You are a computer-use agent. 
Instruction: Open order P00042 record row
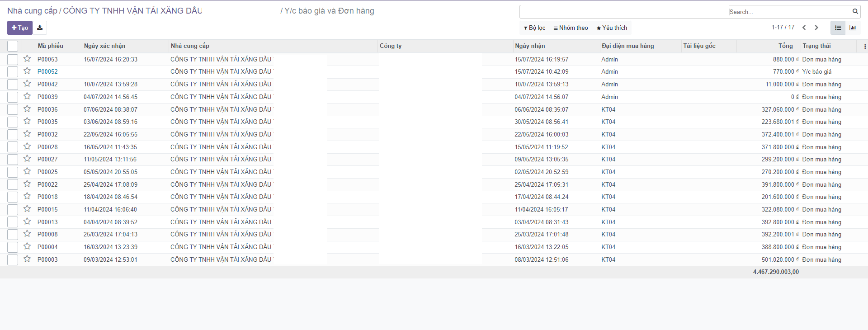47,85
